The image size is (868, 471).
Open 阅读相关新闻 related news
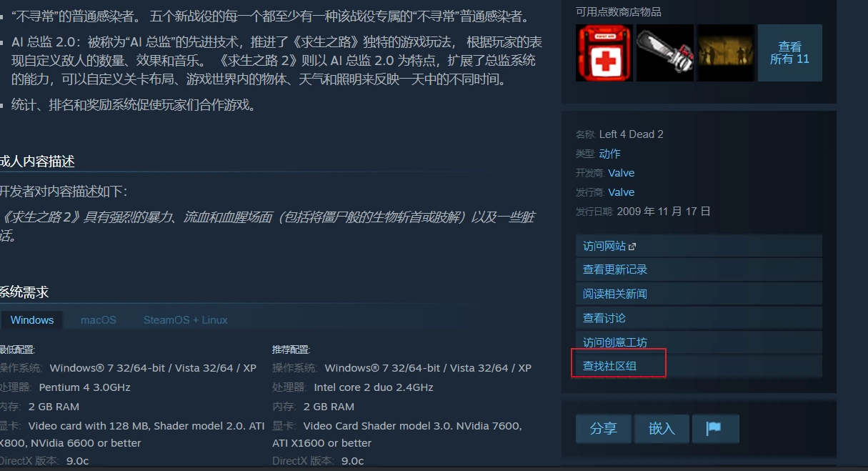tap(699, 294)
